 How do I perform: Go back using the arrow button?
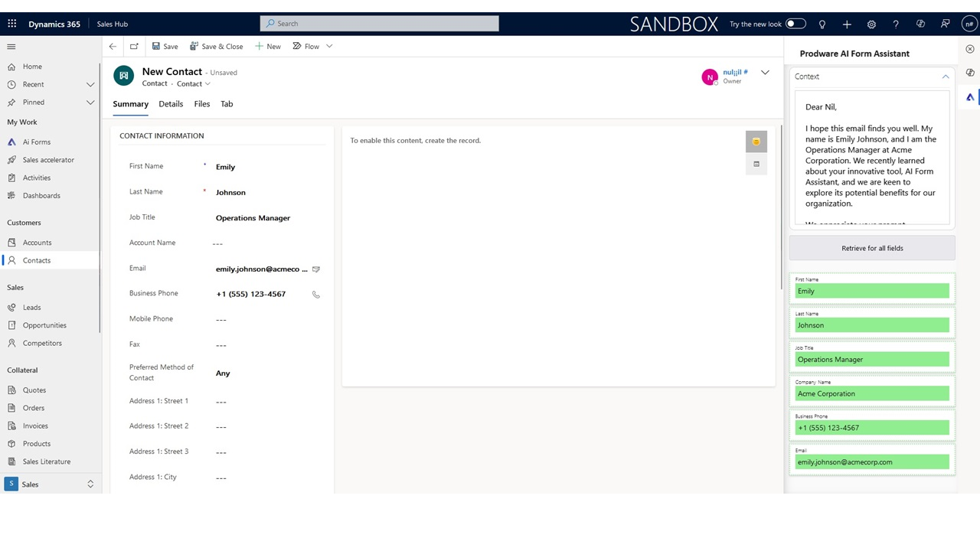pos(113,47)
